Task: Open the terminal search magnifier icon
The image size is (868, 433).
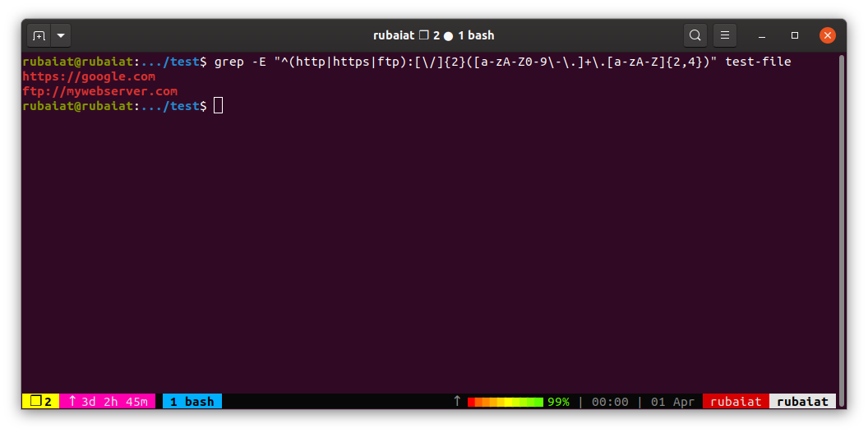Action: pos(695,35)
